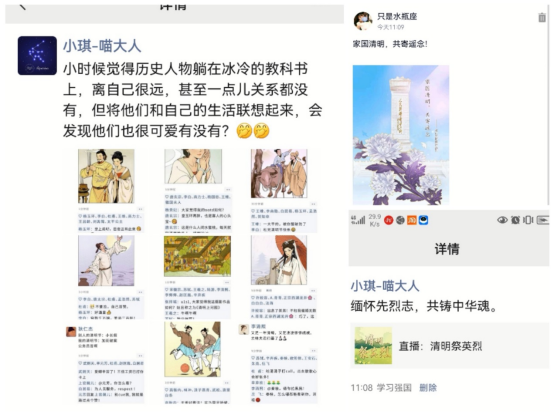Tap the blue app icon in status bar

[423, 220]
